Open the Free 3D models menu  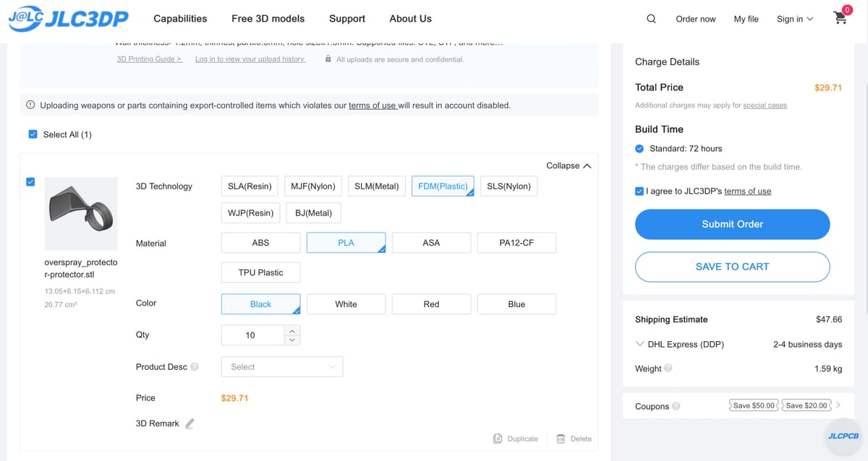click(268, 19)
